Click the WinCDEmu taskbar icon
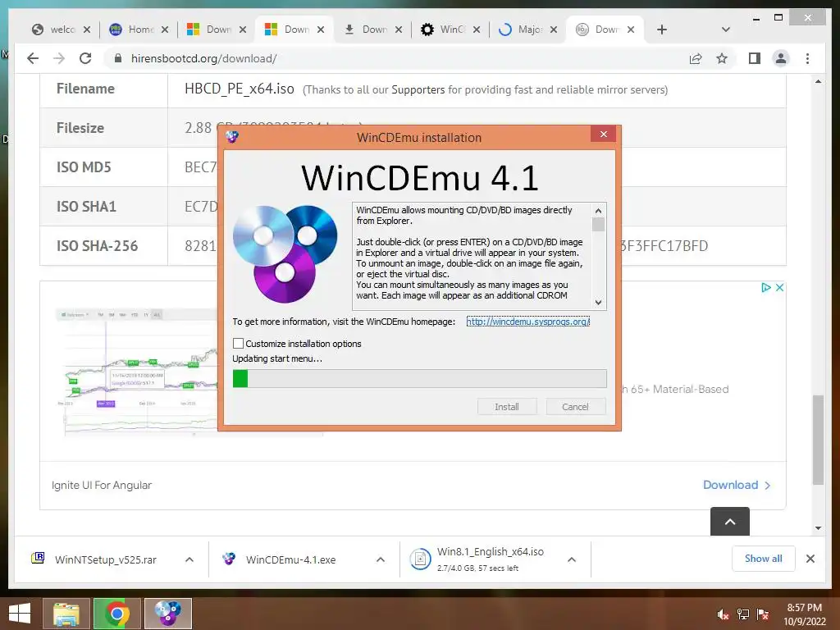 point(167,614)
